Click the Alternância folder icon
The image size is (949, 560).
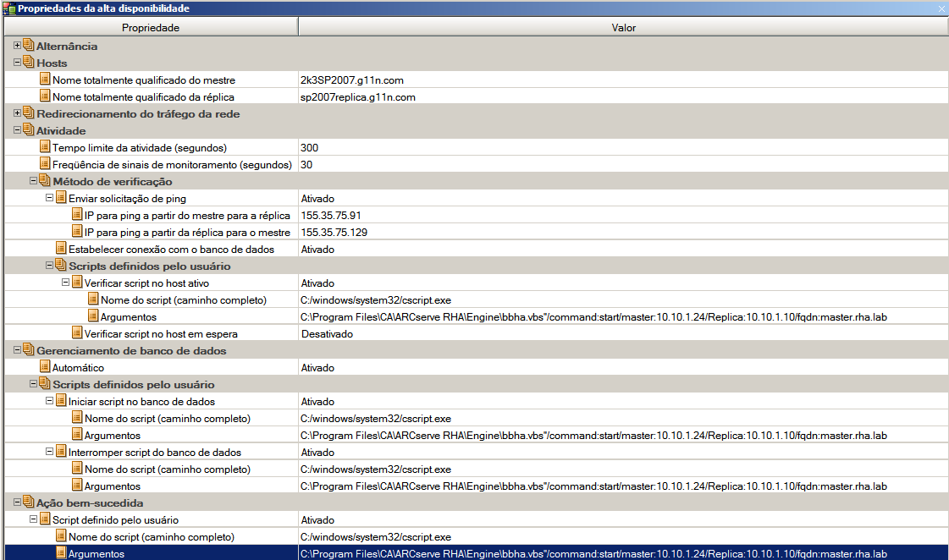click(29, 46)
